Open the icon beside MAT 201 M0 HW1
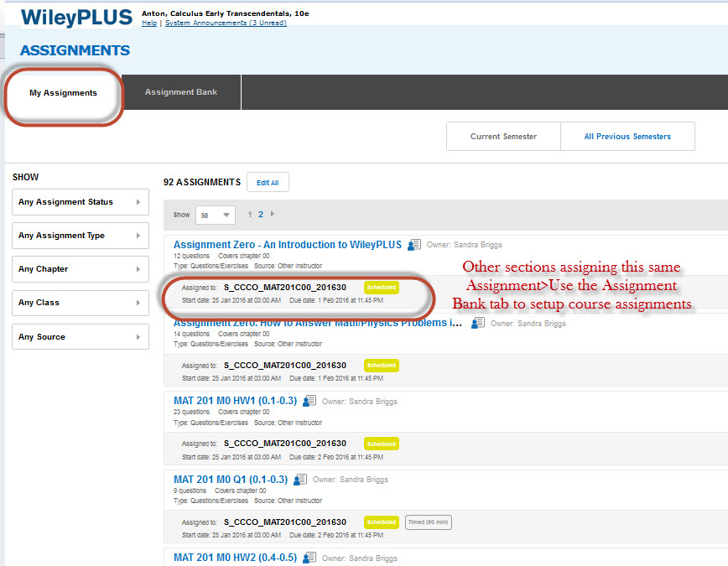728x566 pixels. point(309,401)
